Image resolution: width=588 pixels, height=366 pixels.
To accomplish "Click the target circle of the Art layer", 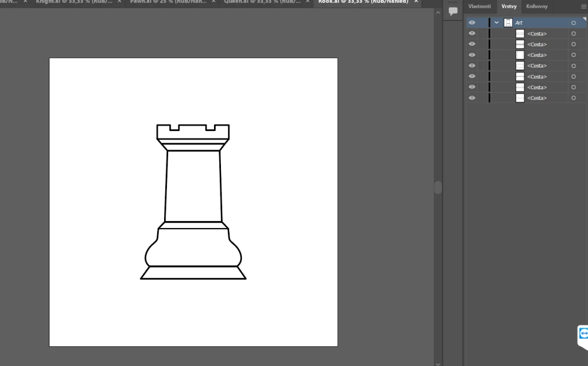I will 574,23.
